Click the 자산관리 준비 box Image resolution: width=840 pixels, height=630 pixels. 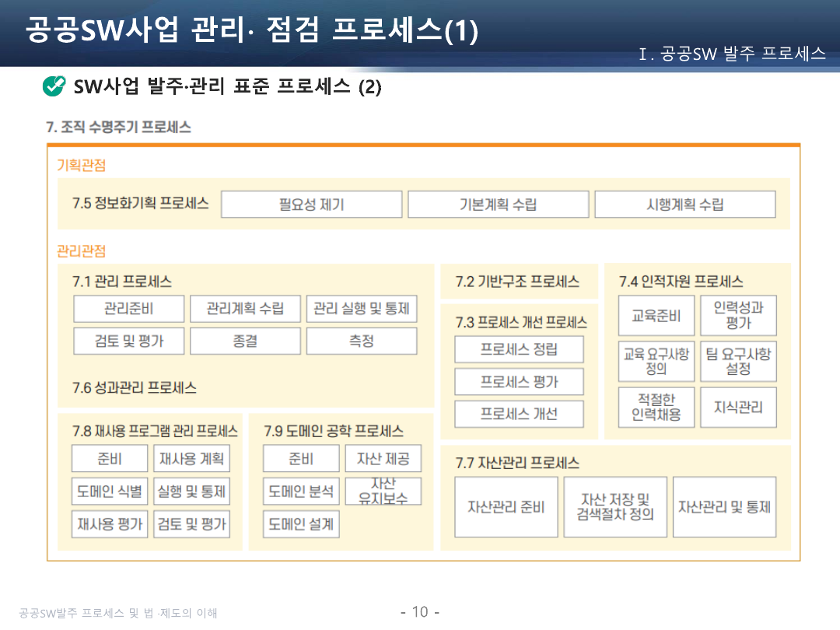click(506, 506)
